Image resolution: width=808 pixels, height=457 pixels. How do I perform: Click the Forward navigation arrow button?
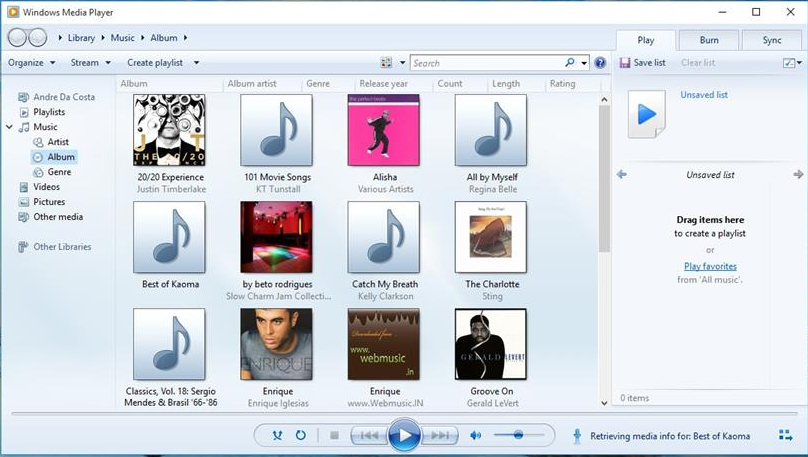38,38
